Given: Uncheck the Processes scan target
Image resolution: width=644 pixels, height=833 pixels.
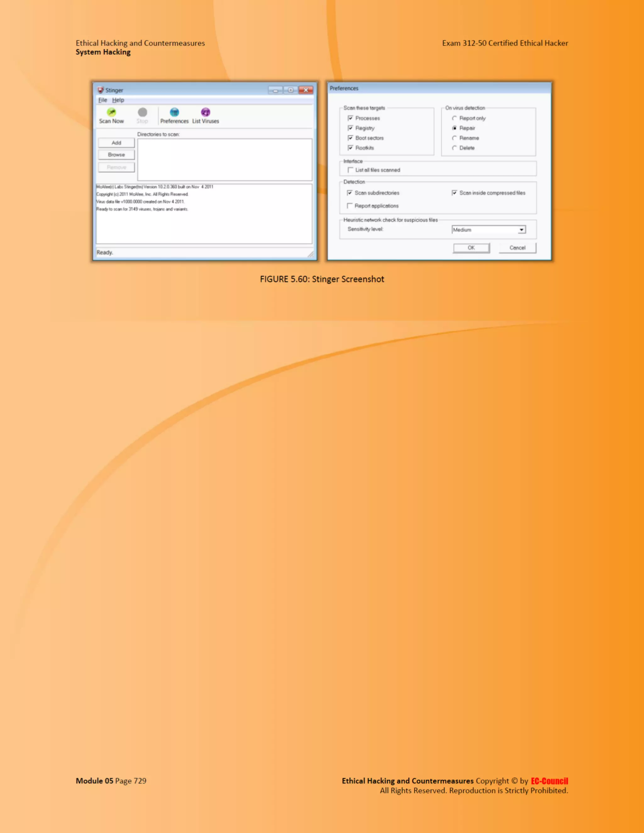Looking at the screenshot, I should (x=350, y=118).
